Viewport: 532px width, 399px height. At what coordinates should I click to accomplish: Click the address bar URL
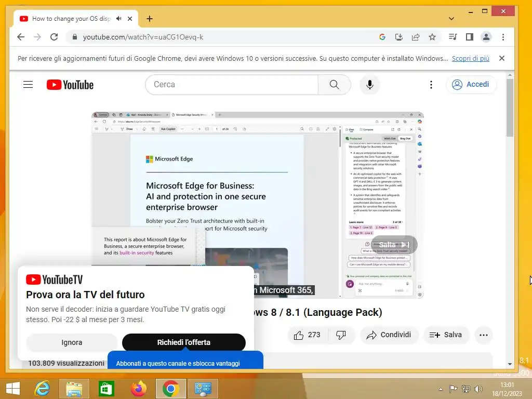(x=143, y=37)
